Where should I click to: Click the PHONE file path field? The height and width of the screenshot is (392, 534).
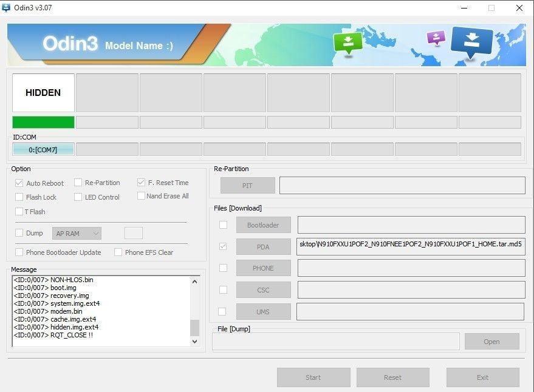coord(411,268)
